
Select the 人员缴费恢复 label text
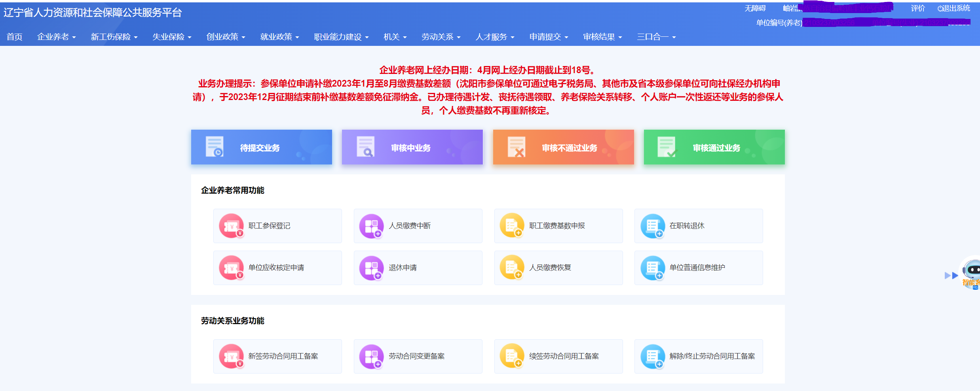[550, 268]
